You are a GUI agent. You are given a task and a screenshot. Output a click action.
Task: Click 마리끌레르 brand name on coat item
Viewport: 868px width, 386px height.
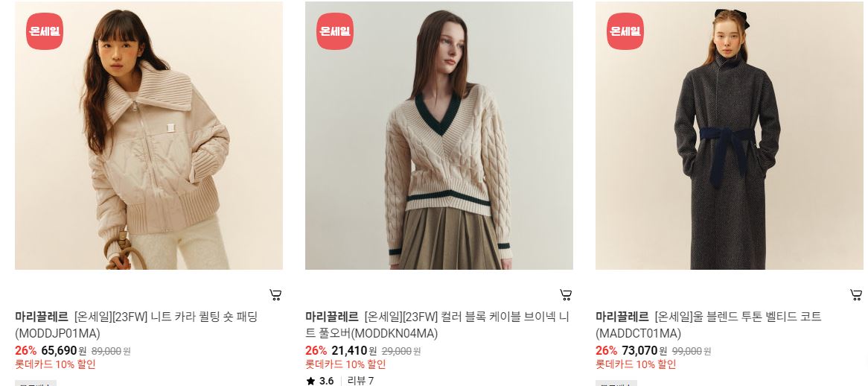622,317
